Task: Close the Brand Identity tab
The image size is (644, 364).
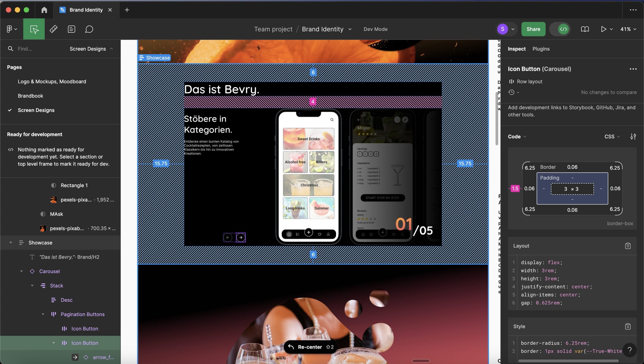Action: (x=110, y=10)
